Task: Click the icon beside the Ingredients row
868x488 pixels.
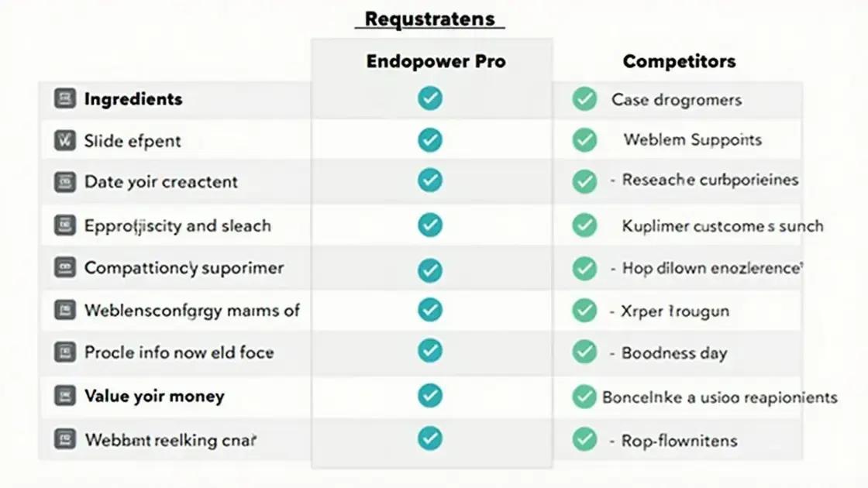Action: coord(65,98)
